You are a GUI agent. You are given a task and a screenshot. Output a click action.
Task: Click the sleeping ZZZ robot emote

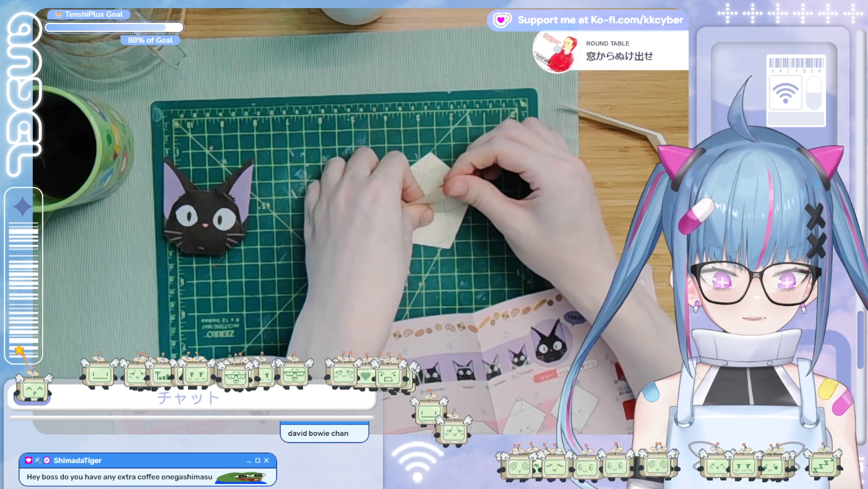[x=824, y=463]
